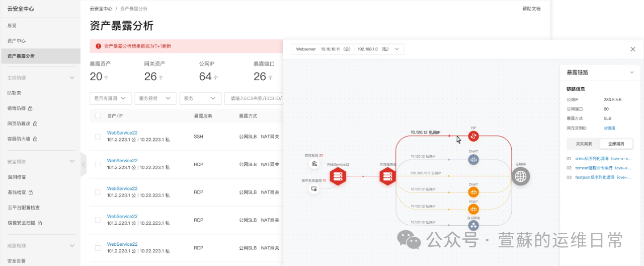Collapse the 暴露链路 panel chevron
Screen dimensions: 644x266
(x=632, y=73)
